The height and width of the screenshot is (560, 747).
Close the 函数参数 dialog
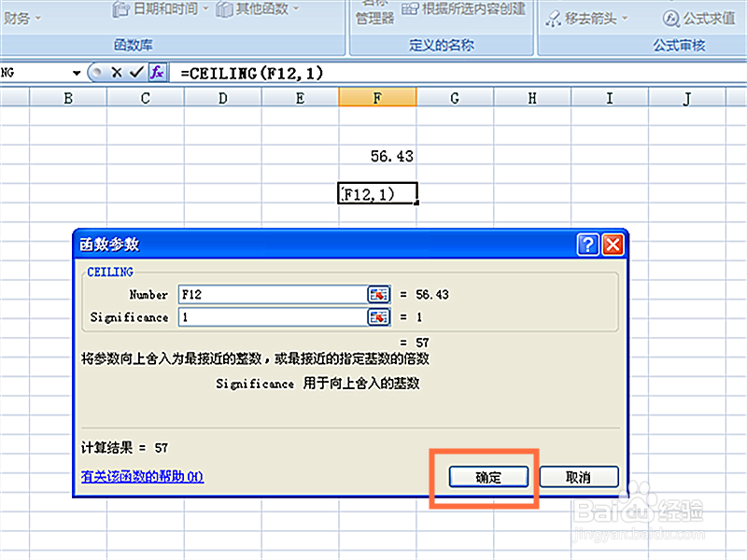(x=613, y=245)
